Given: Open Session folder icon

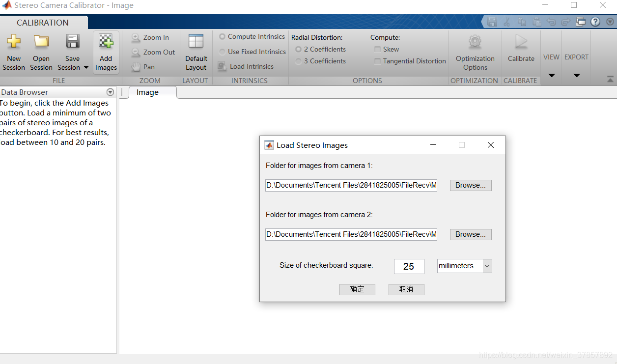Looking at the screenshot, I should pos(41,42).
